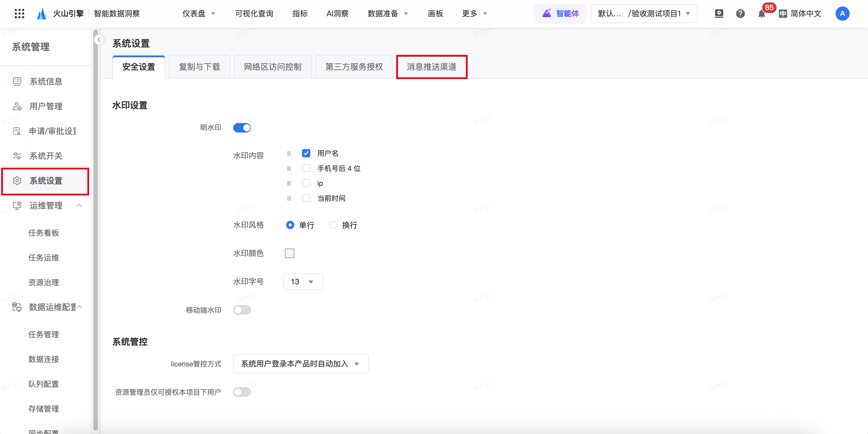Click the drag handle next to 用户名
This screenshot has height=434, width=868.
[289, 154]
